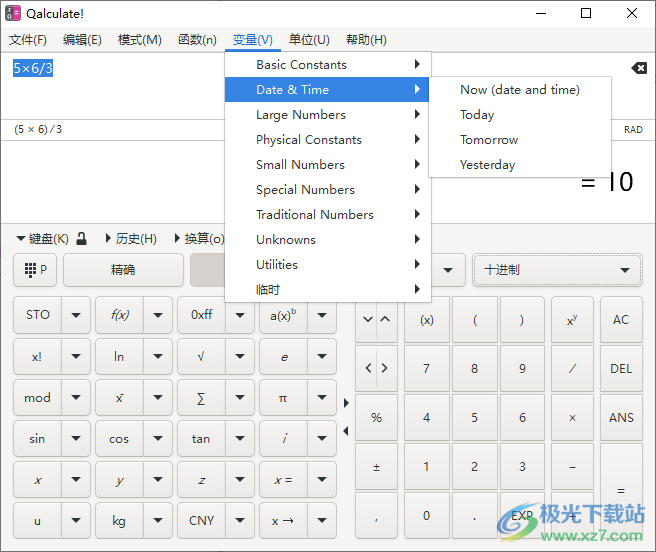Open the dropdown arrow next to ln
Viewport: 656px width, 552px height.
pyautogui.click(x=158, y=357)
